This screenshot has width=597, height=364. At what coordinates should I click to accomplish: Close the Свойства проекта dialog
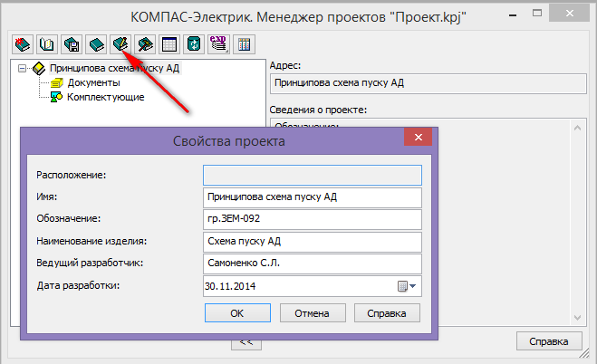418,137
